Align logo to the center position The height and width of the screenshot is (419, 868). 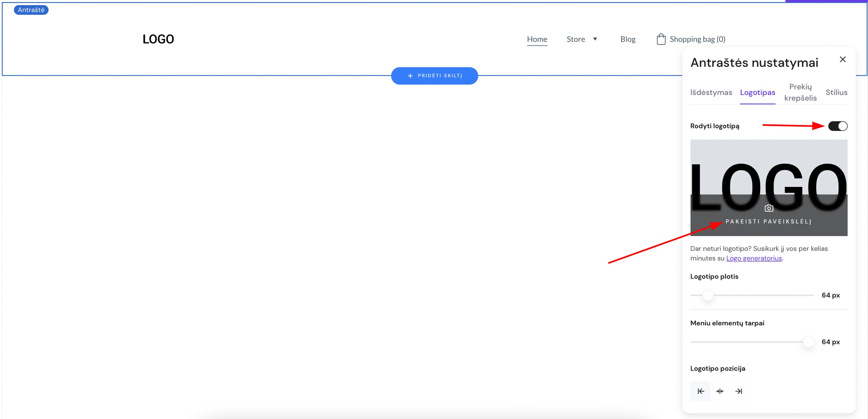[719, 391]
